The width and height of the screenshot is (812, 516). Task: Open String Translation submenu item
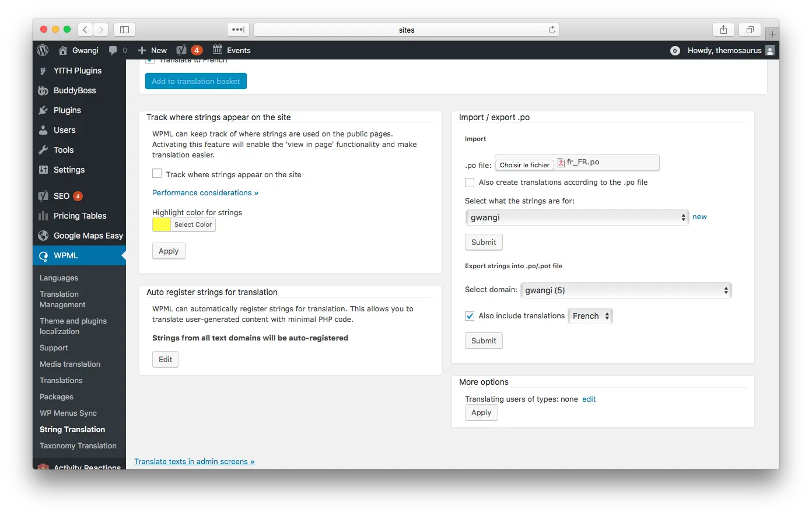click(x=72, y=429)
